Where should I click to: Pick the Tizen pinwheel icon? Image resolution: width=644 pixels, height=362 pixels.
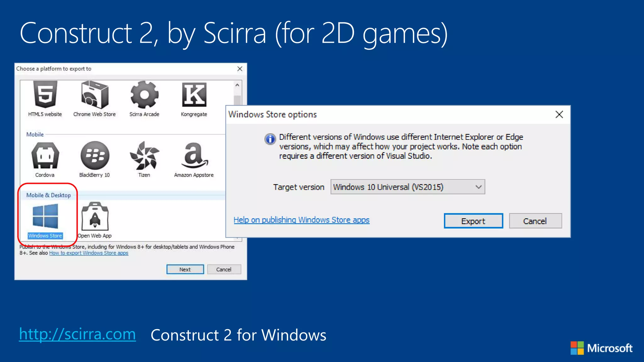[144, 155]
